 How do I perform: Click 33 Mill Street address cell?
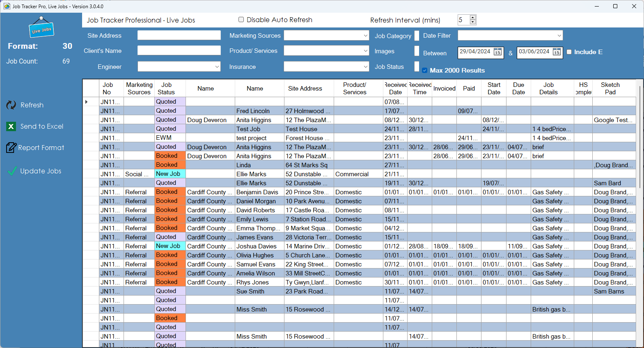(x=309, y=273)
